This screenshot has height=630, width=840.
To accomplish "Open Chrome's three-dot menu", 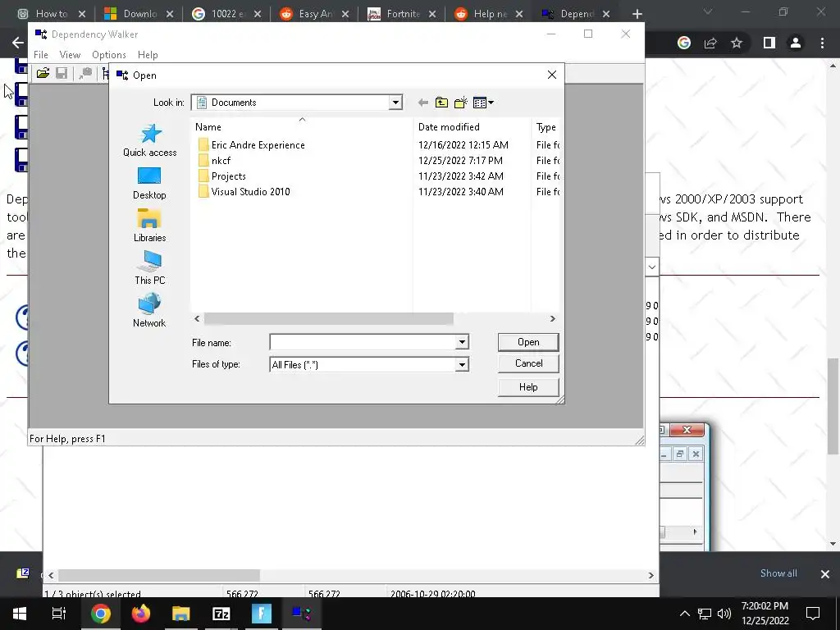I will [x=822, y=43].
